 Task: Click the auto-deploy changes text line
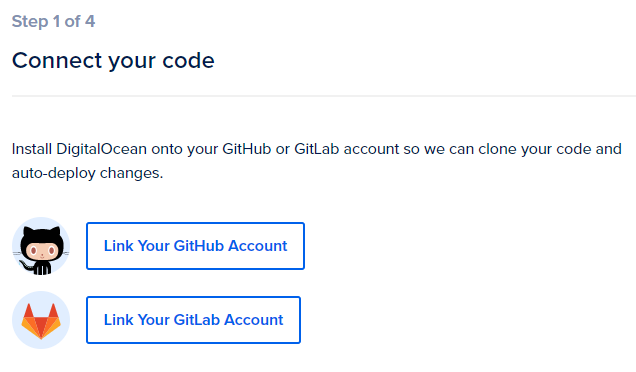(x=87, y=173)
